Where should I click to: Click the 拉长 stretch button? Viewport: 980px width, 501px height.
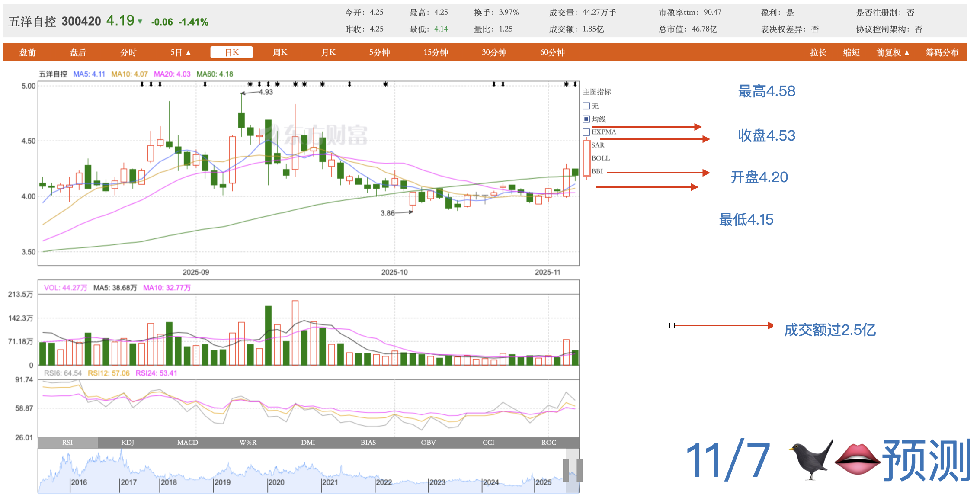(x=818, y=52)
